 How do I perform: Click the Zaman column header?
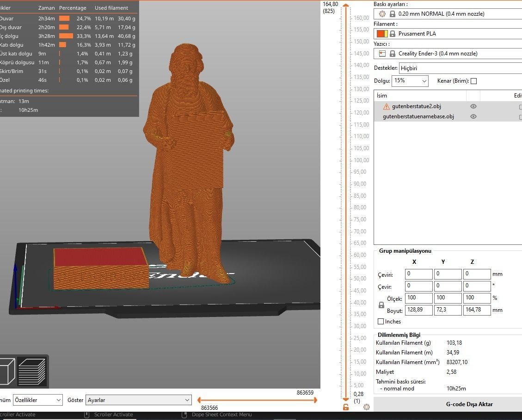(x=46, y=8)
